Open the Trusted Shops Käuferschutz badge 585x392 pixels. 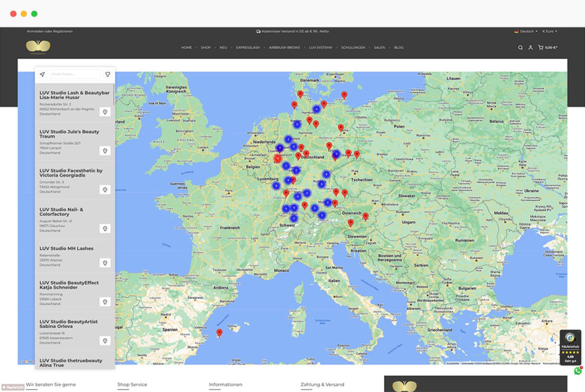[x=570, y=347]
